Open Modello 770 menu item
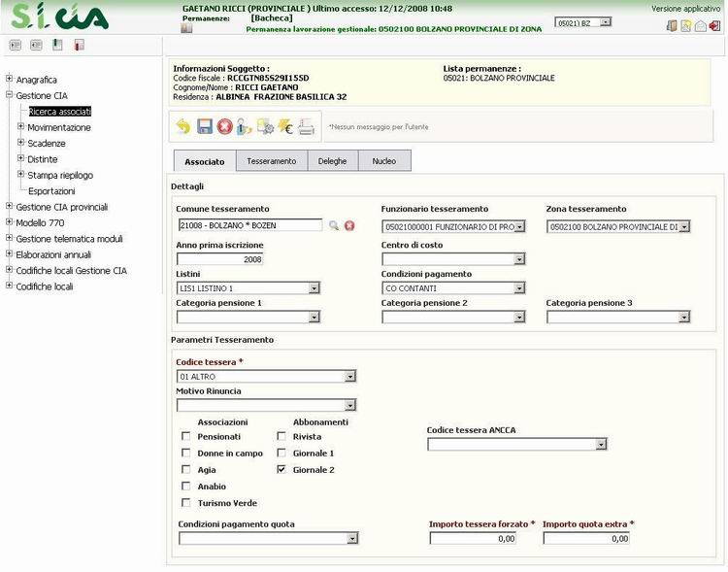Screen dimensions: 728x572 41,222
